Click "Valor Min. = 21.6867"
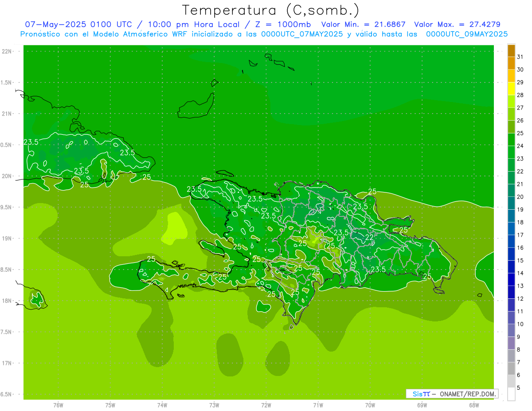 point(363,24)
